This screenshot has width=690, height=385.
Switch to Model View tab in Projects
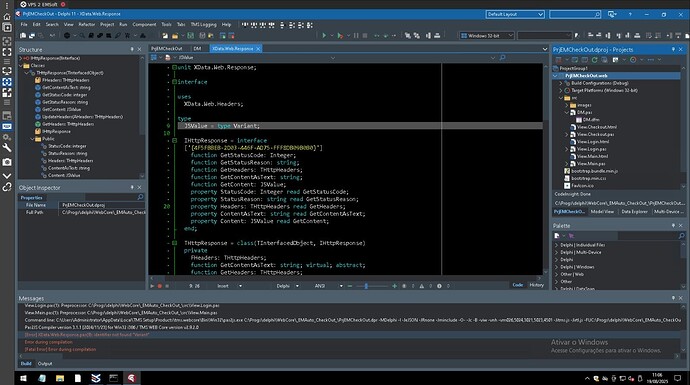(602, 212)
